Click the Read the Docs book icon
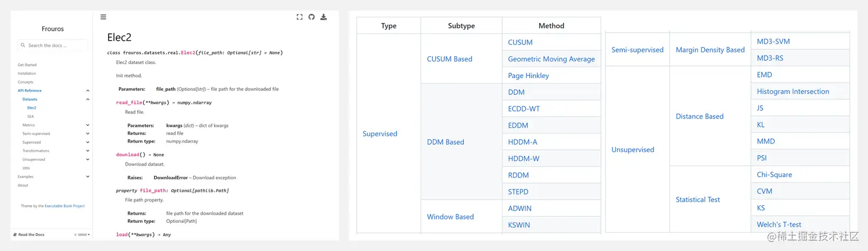 point(14,234)
